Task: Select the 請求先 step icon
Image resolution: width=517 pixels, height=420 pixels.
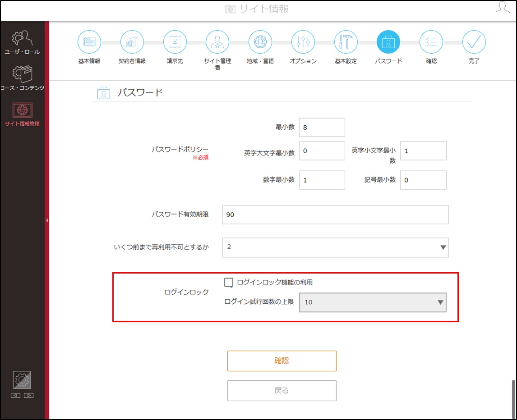Action: (175, 42)
